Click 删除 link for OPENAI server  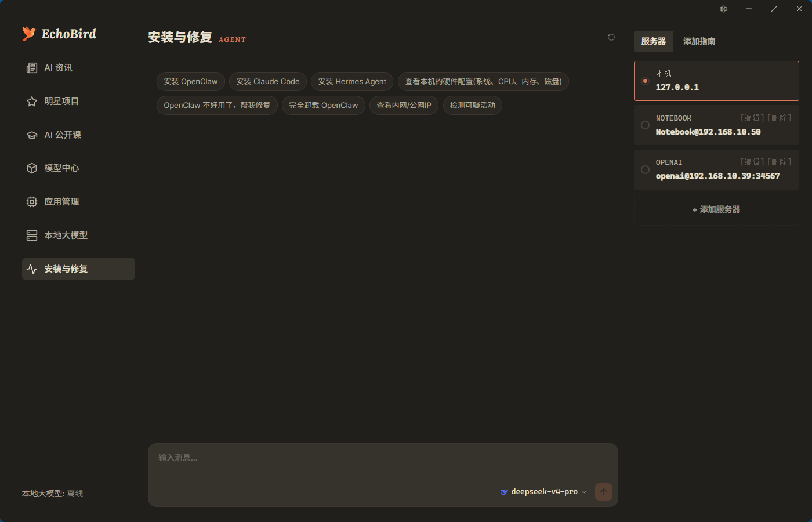(x=780, y=162)
